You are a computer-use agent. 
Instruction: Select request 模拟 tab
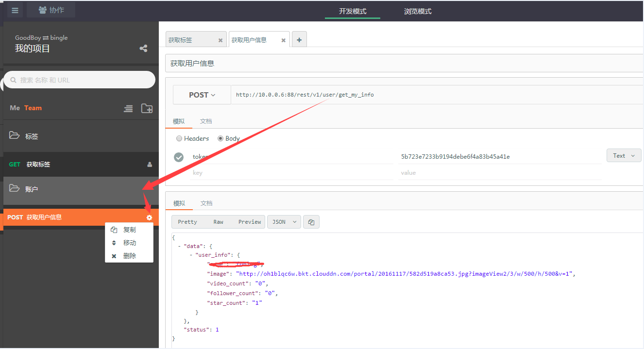point(179,121)
